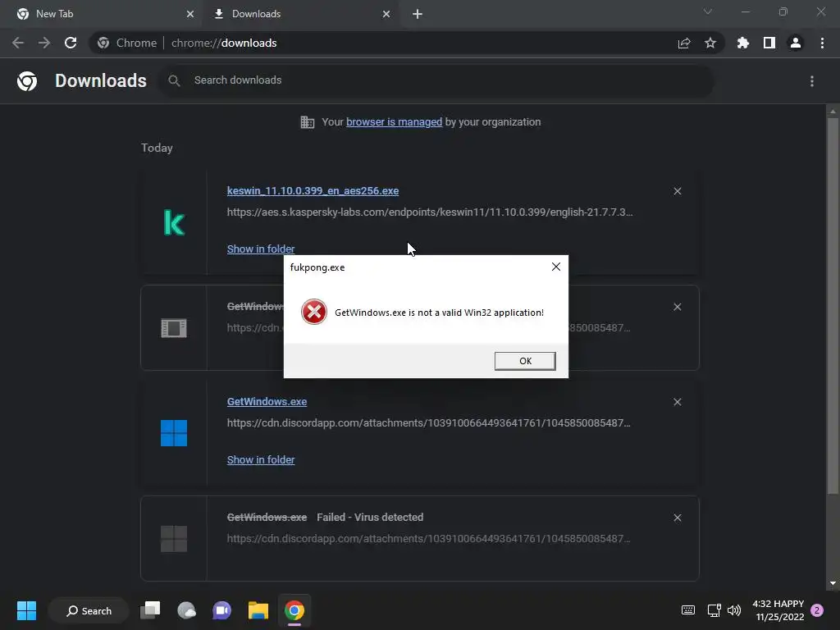The width and height of the screenshot is (840, 630).
Task: Show keswin download in folder
Action: pos(261,249)
